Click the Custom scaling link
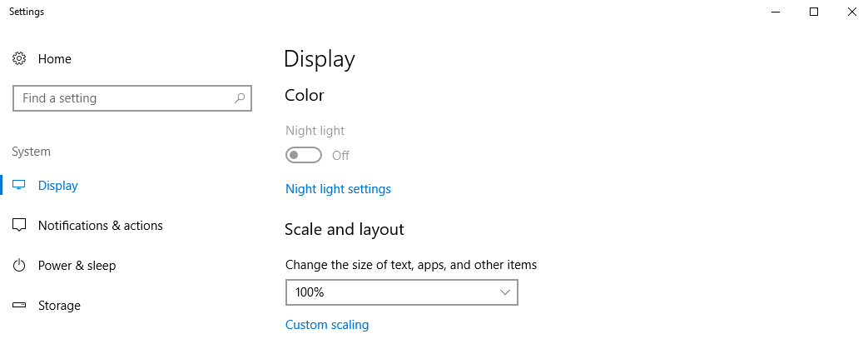The width and height of the screenshot is (868, 339). point(327,325)
